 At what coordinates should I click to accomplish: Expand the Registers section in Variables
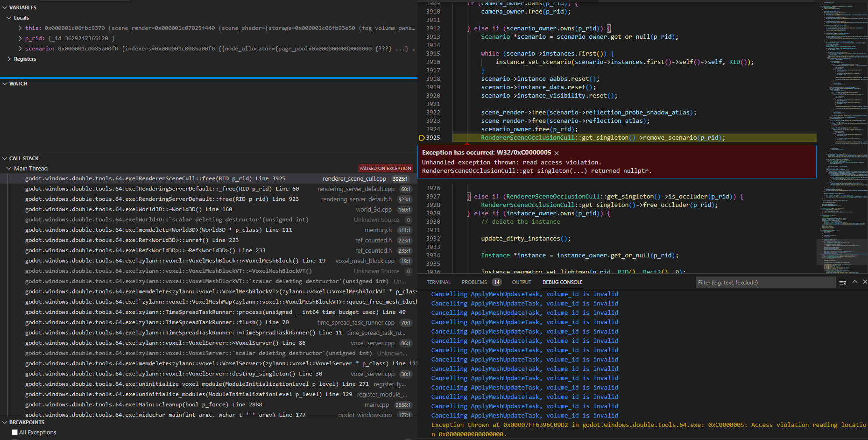click(8, 59)
